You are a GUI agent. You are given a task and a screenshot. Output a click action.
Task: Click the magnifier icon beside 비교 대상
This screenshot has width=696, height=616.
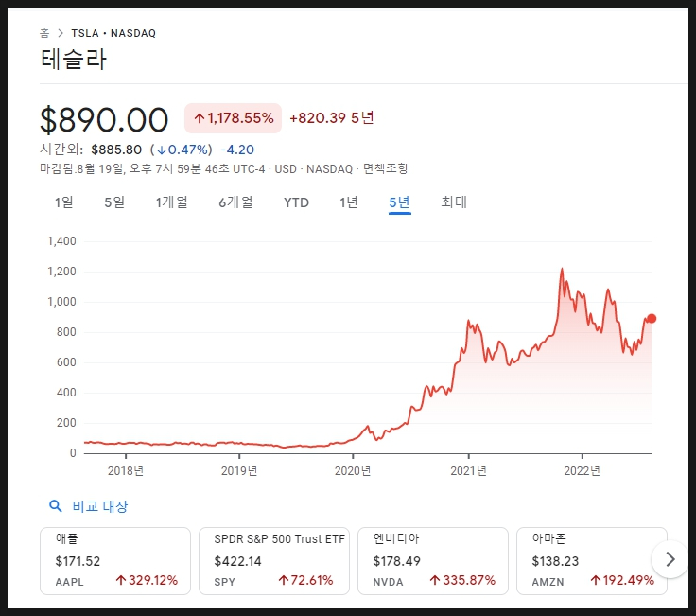coord(56,506)
